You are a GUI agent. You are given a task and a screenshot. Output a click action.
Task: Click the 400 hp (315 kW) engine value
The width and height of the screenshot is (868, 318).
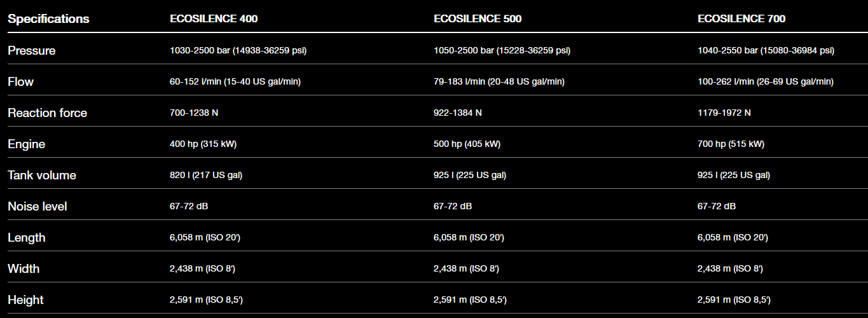click(203, 144)
